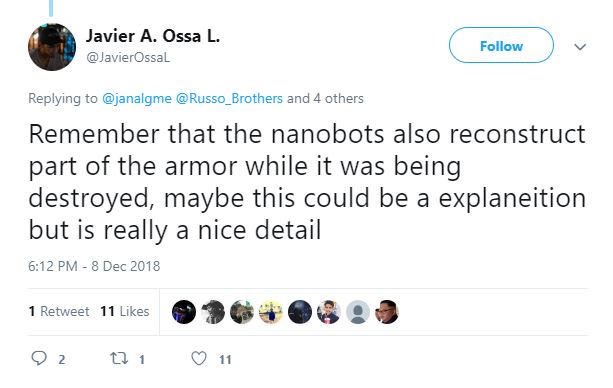Screen dimensions: 613x388
Task: Click third liker avatar in row
Action: [242, 312]
